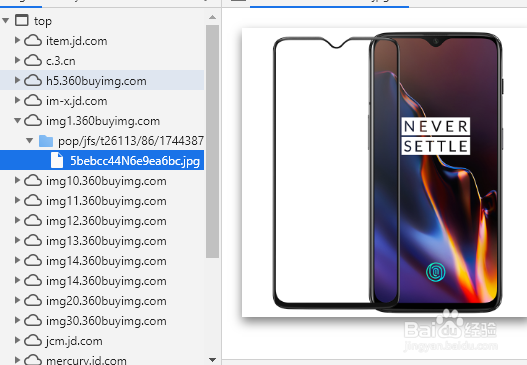This screenshot has width=527, height=365.
Task: Expand the jcm.jd.com arrow
Action: point(17,340)
